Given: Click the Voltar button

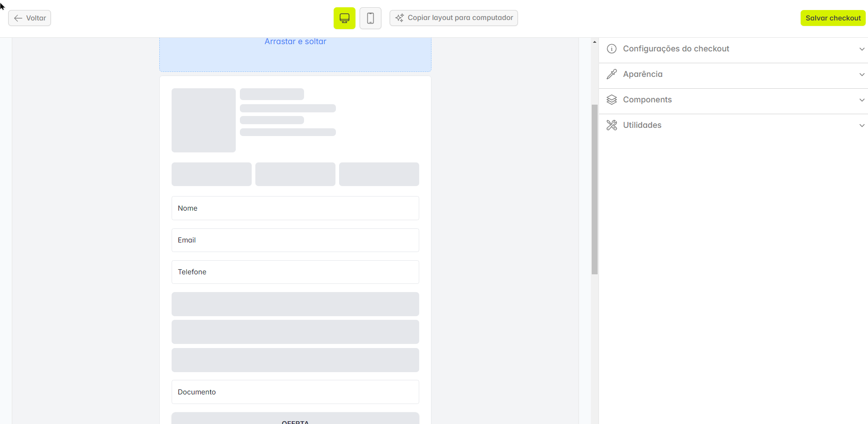Looking at the screenshot, I should (29, 18).
